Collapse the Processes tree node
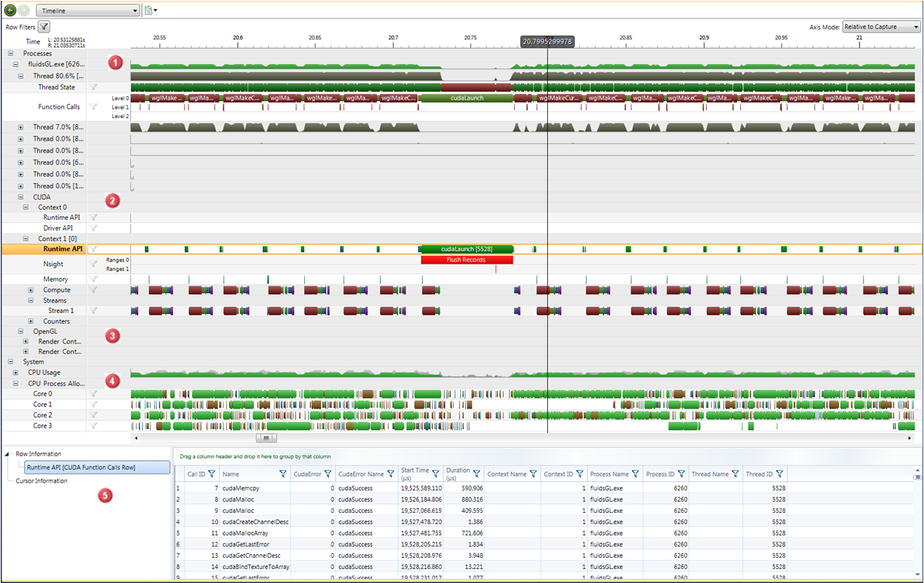Viewport: 924px width, 583px height. click(10, 53)
